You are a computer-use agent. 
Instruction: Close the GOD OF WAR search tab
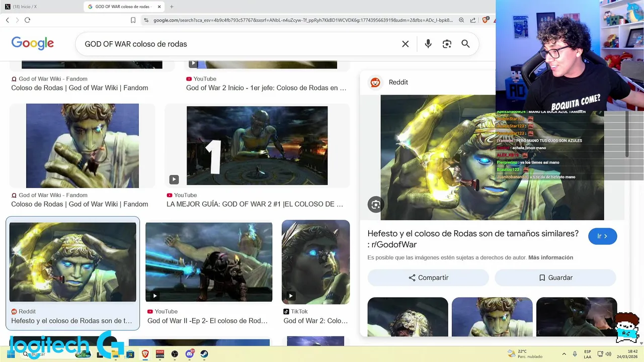click(159, 7)
